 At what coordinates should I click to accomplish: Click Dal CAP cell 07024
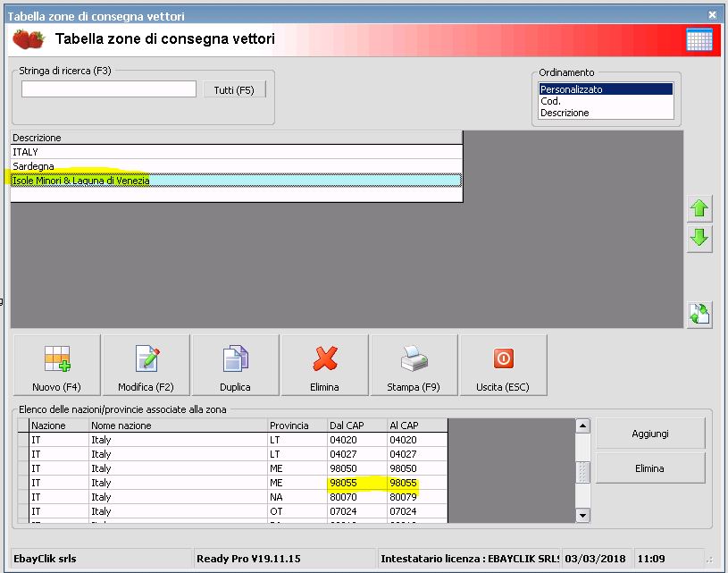(357, 511)
